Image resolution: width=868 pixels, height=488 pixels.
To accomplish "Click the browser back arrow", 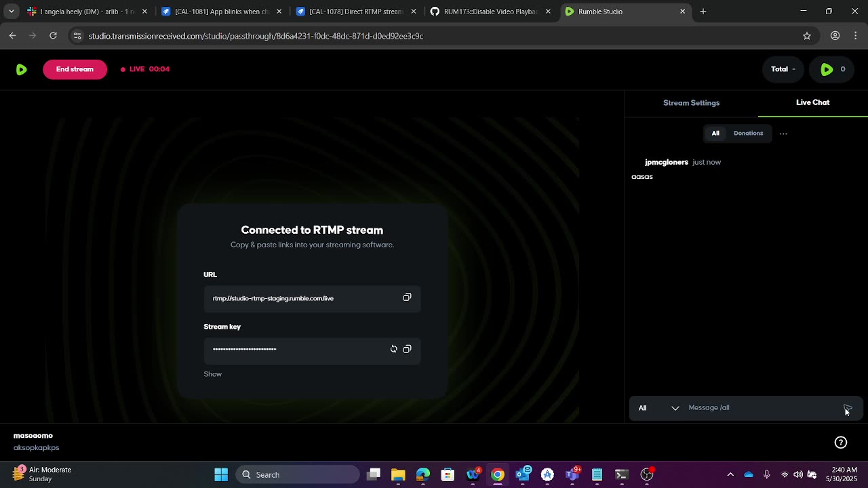I will pyautogui.click(x=13, y=36).
